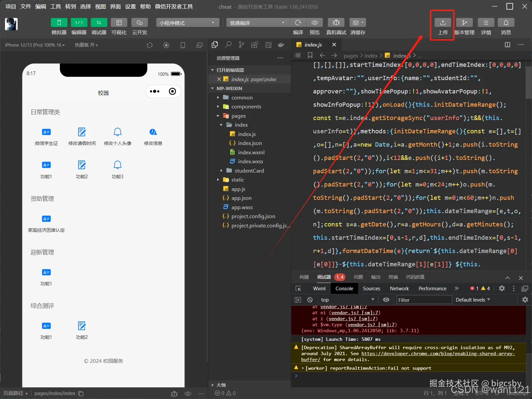Detach the simulator window icon

[x=199, y=45]
